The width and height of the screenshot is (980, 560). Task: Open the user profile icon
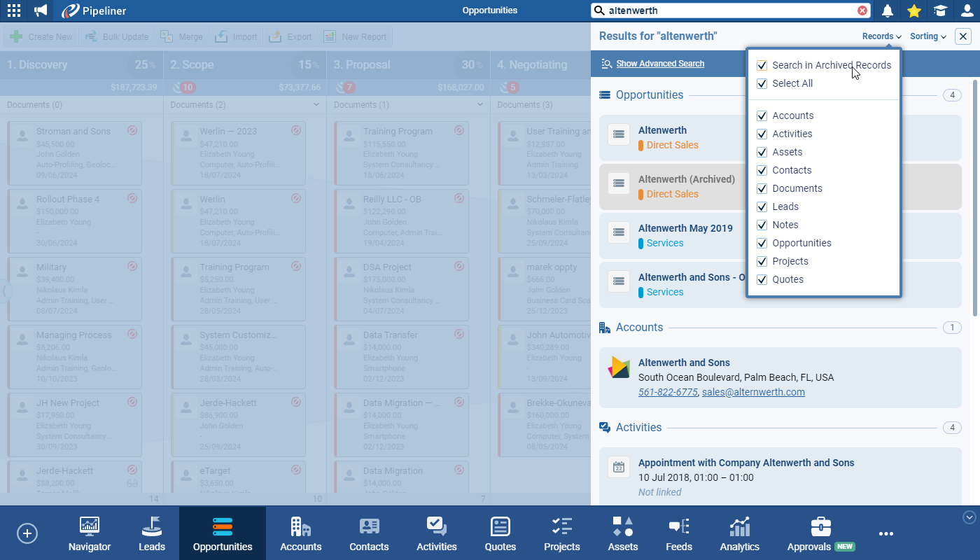[x=967, y=10]
